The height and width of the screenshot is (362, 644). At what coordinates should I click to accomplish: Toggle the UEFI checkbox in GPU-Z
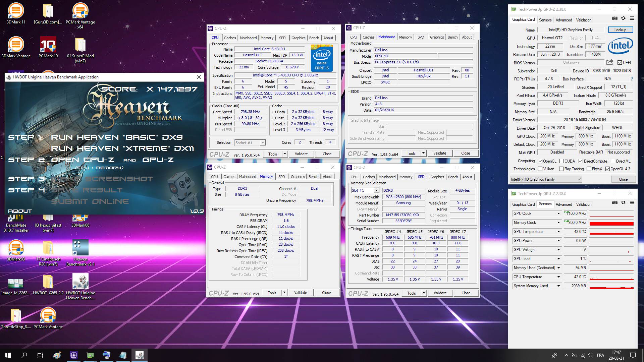click(620, 63)
